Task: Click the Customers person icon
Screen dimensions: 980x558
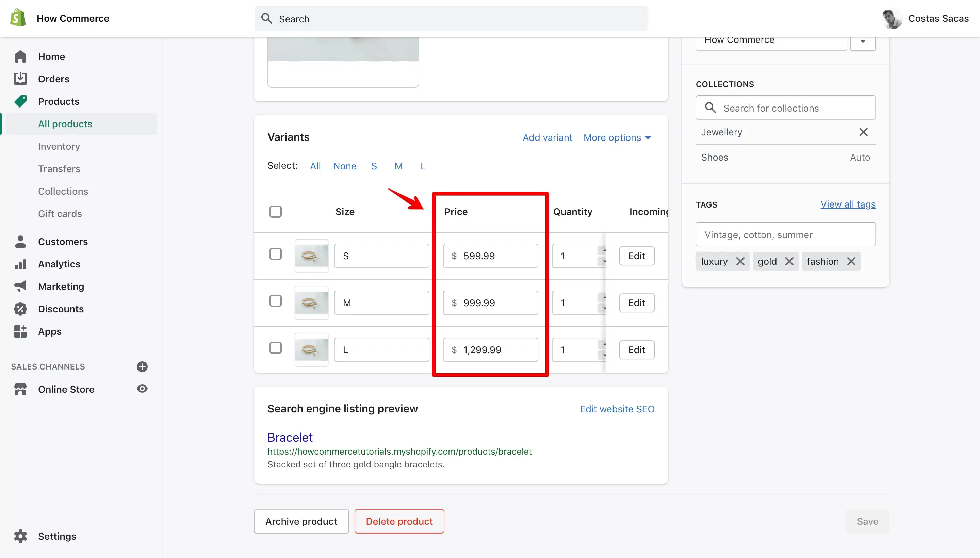Action: [x=20, y=242]
